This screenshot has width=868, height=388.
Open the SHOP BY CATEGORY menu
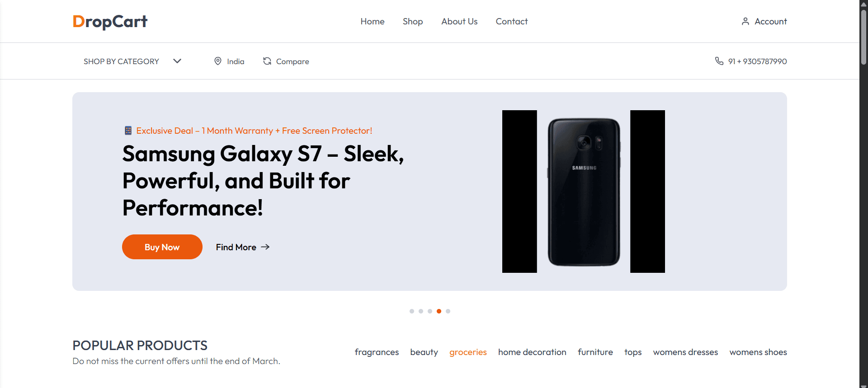tap(121, 61)
